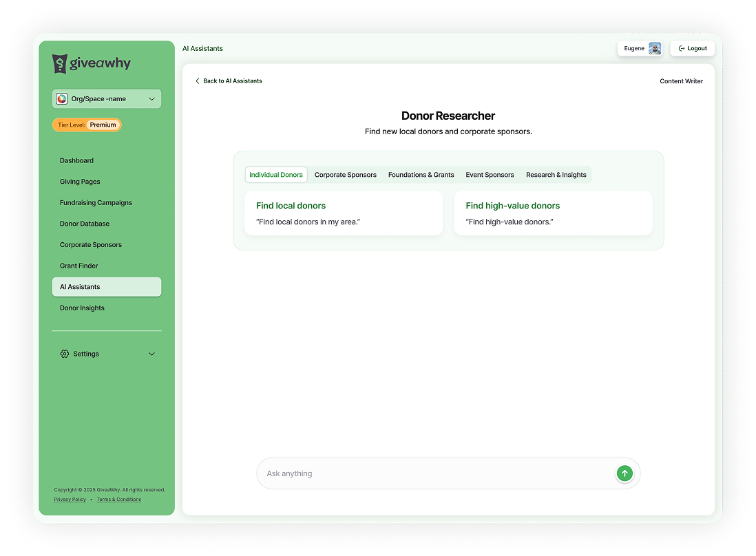Click the giveawhy logo icon
Image resolution: width=756 pixels, height=556 pixels.
coord(61,63)
